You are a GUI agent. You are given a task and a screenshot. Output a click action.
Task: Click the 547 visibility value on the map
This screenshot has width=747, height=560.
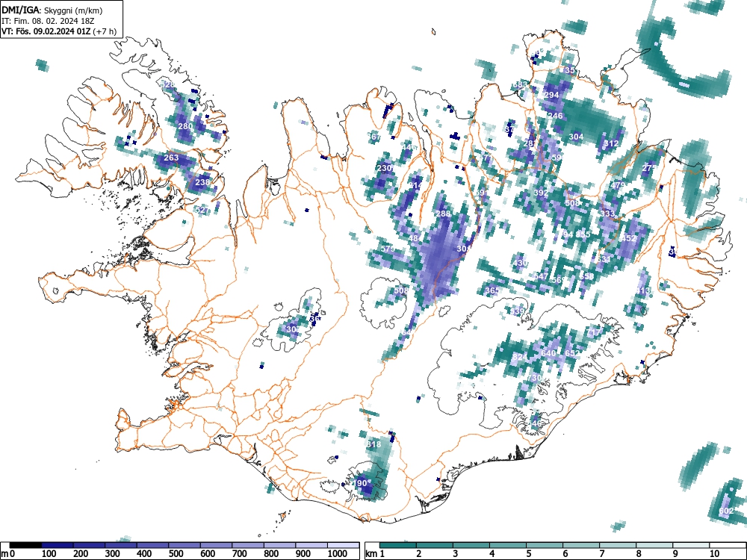(x=541, y=277)
